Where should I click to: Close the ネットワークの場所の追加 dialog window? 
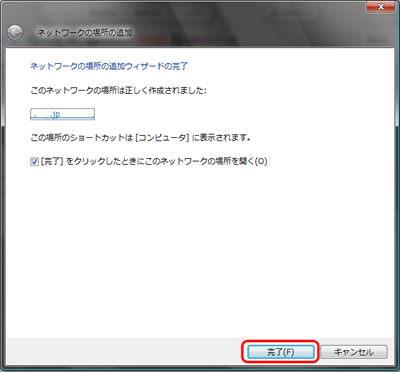tap(381, 7)
